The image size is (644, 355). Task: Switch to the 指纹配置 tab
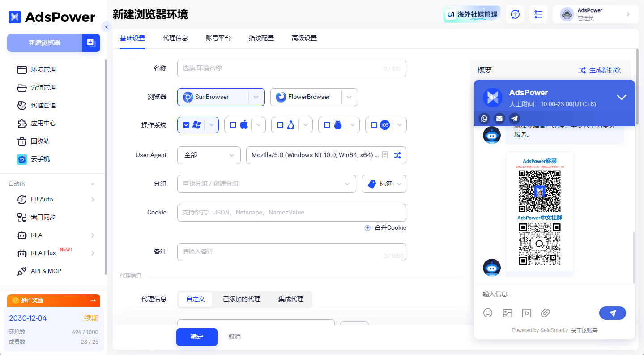[261, 38]
